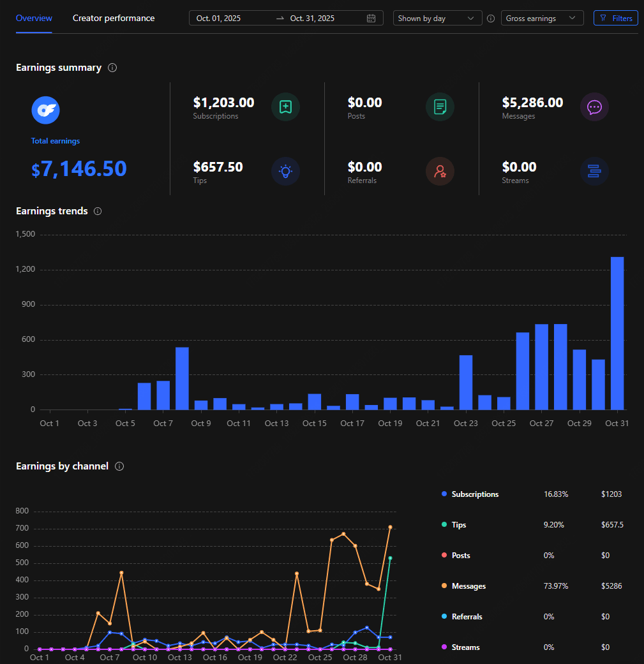Open the Shown by day dropdown
Viewport: 644px width, 664px height.
(437, 18)
